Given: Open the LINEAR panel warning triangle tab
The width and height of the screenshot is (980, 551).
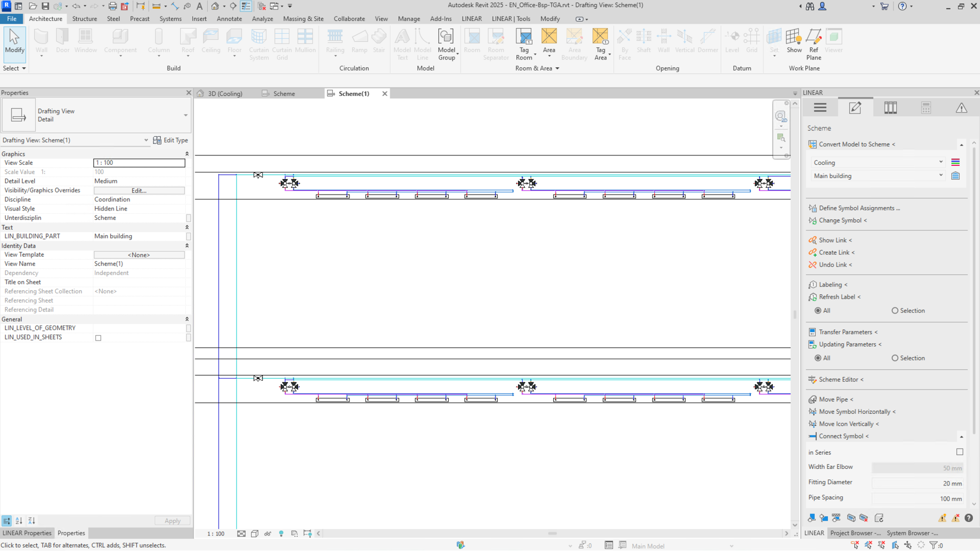Looking at the screenshot, I should click(x=961, y=108).
